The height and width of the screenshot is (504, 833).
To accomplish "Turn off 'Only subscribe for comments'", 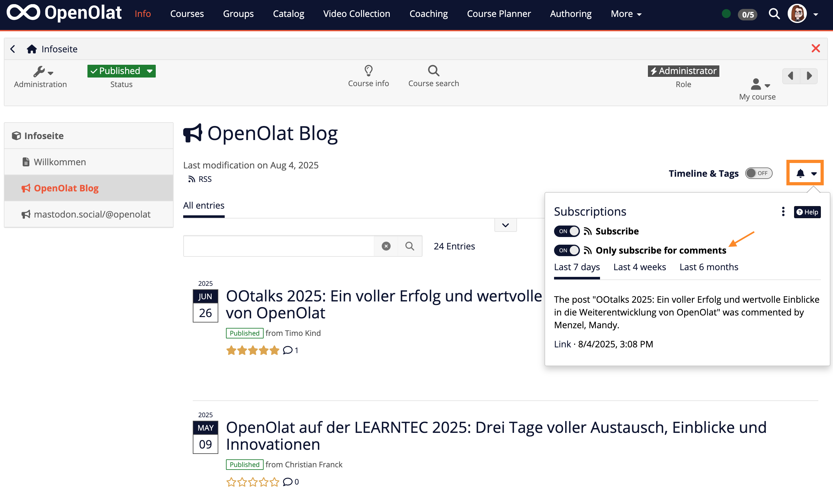I will click(x=567, y=250).
